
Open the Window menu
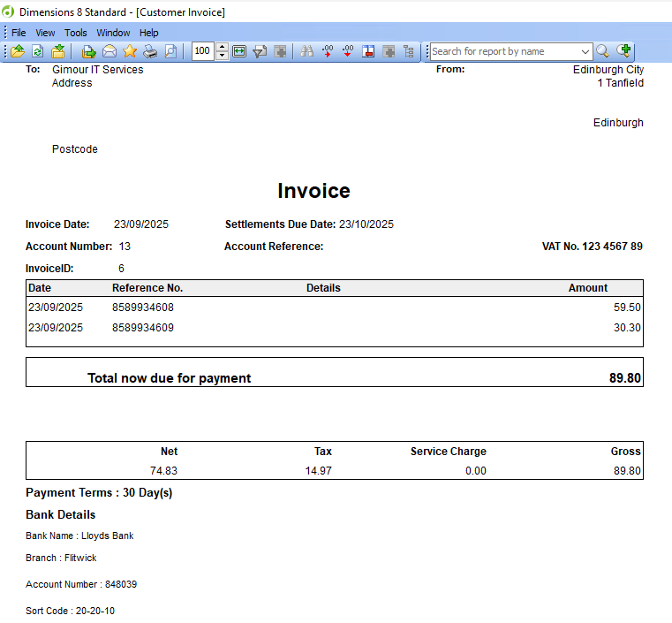(x=113, y=33)
